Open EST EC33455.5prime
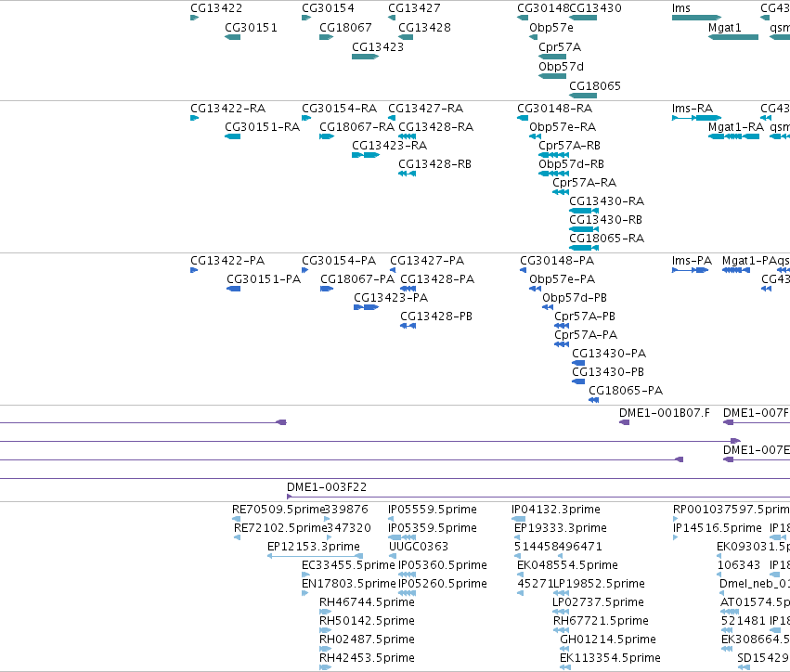Viewport: 790px width, 672px height. [305, 575]
